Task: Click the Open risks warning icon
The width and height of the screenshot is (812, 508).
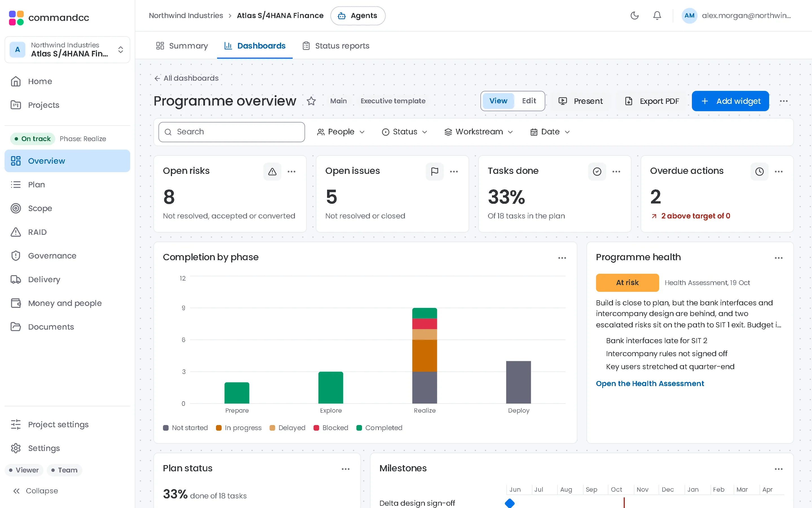Action: point(272,171)
